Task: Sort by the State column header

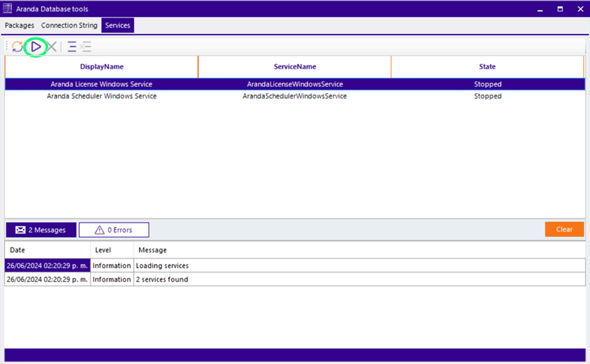Action: click(487, 67)
